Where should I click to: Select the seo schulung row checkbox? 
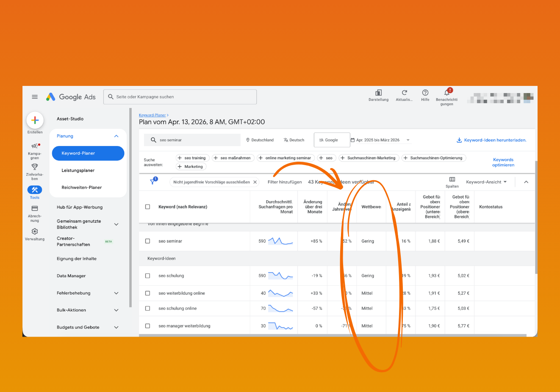[147, 276]
